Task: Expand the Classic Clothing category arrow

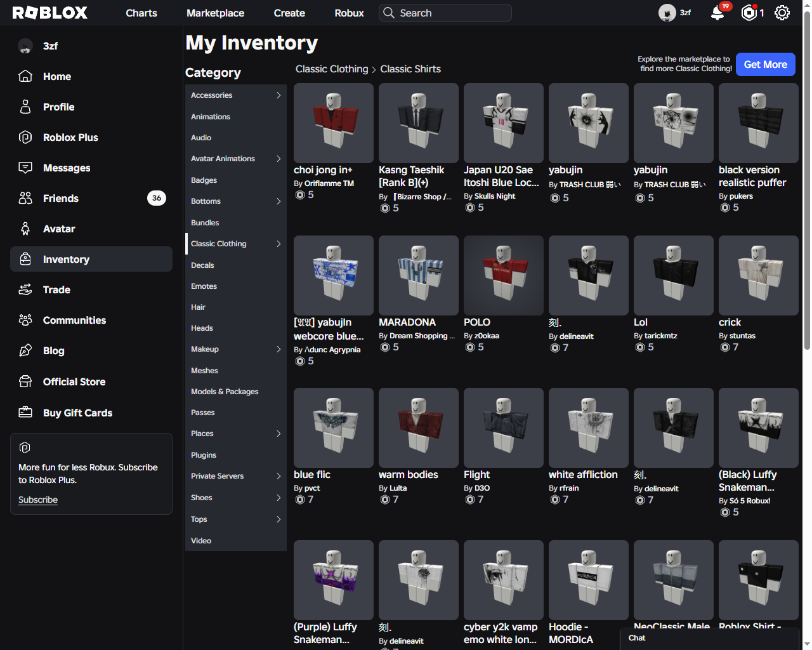Action: pos(278,244)
